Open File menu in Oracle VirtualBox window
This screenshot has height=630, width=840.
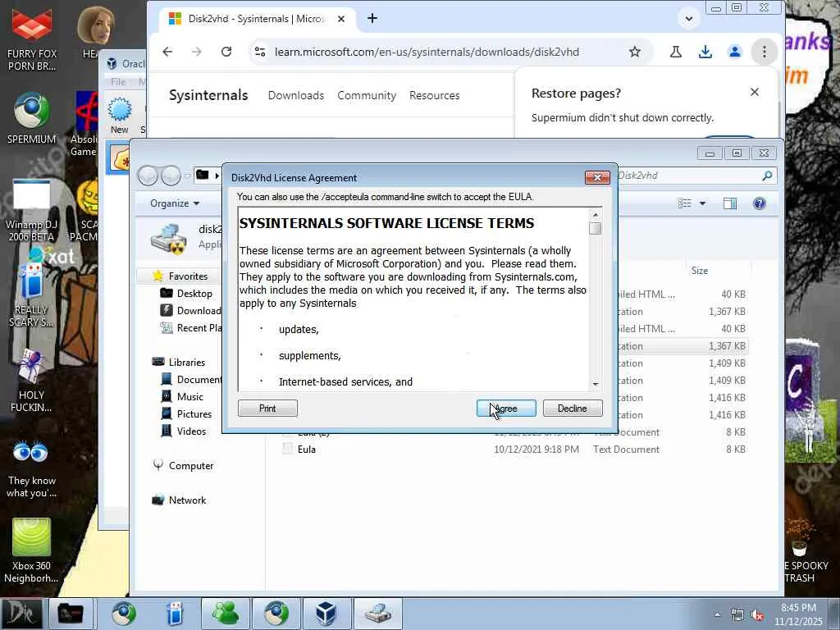pos(118,82)
